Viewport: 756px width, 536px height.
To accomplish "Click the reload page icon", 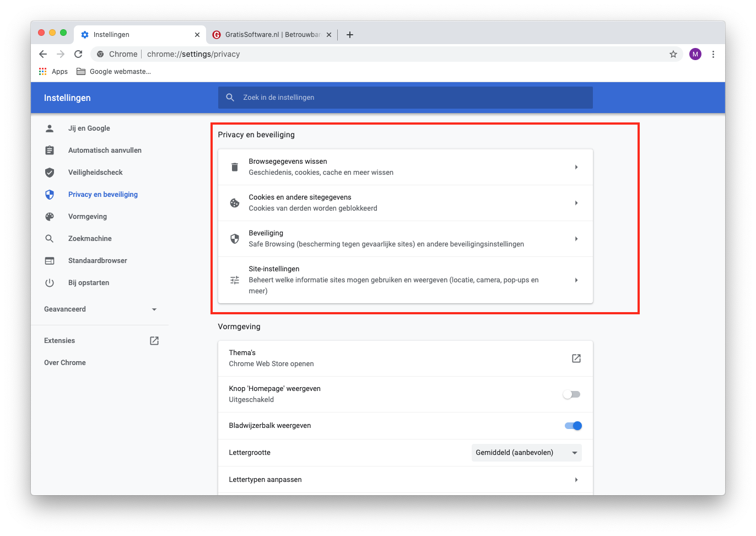I will tap(78, 54).
